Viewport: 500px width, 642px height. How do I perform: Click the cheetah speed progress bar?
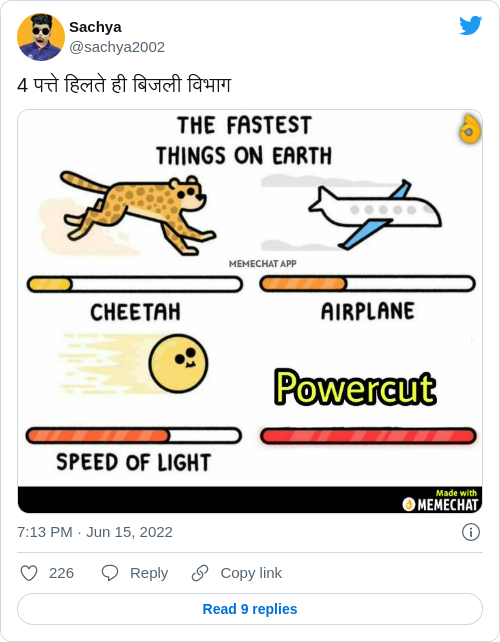[135, 284]
